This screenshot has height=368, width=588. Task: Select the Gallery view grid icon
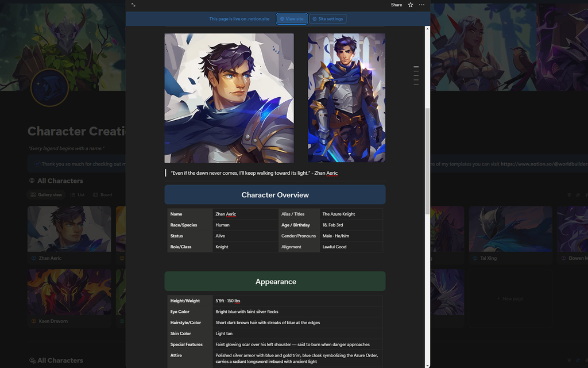(x=33, y=194)
